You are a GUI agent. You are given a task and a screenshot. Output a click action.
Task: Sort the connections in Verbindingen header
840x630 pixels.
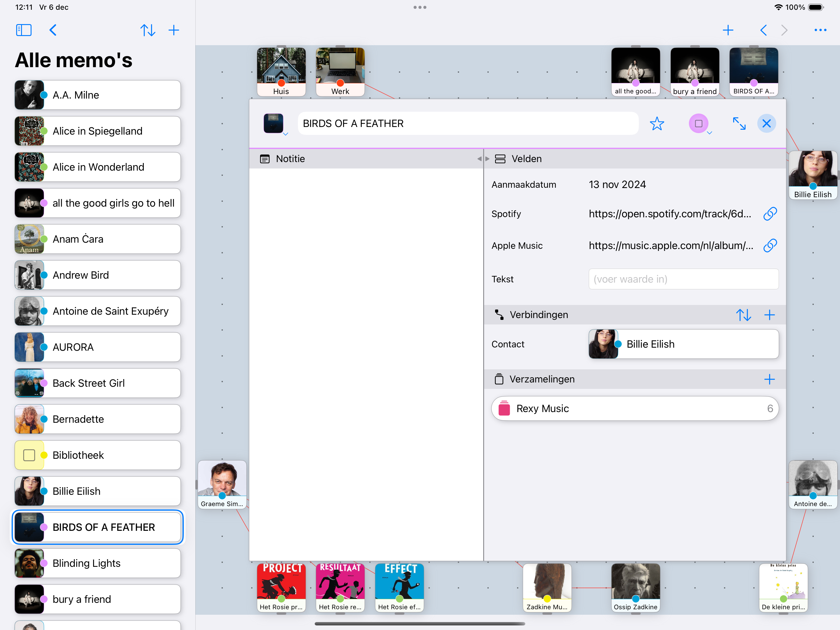point(743,315)
